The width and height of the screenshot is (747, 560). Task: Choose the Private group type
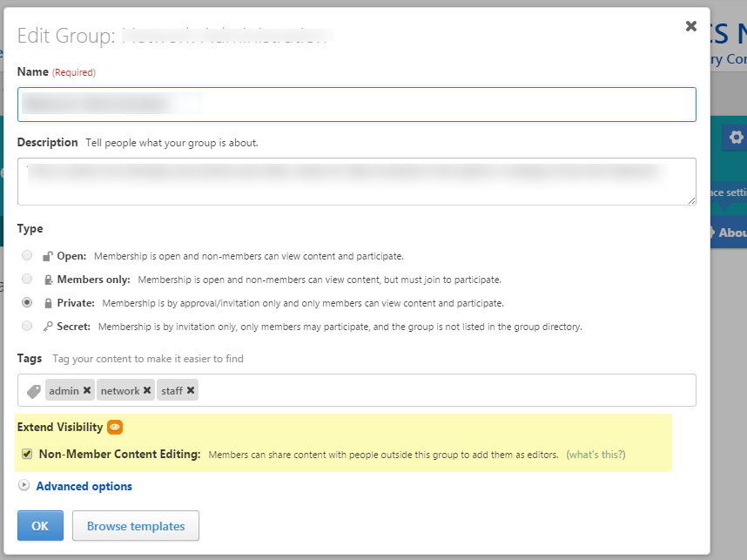(x=27, y=303)
